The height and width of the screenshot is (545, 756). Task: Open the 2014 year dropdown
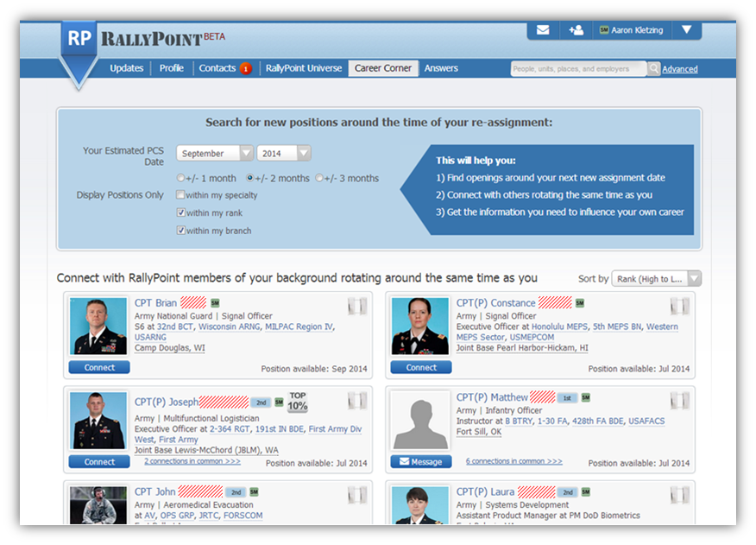click(x=284, y=154)
